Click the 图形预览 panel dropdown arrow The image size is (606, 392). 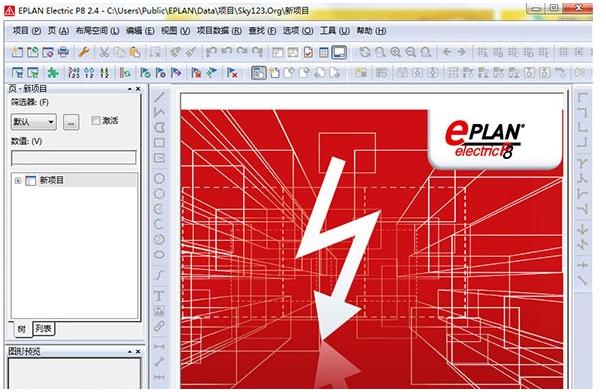130,351
